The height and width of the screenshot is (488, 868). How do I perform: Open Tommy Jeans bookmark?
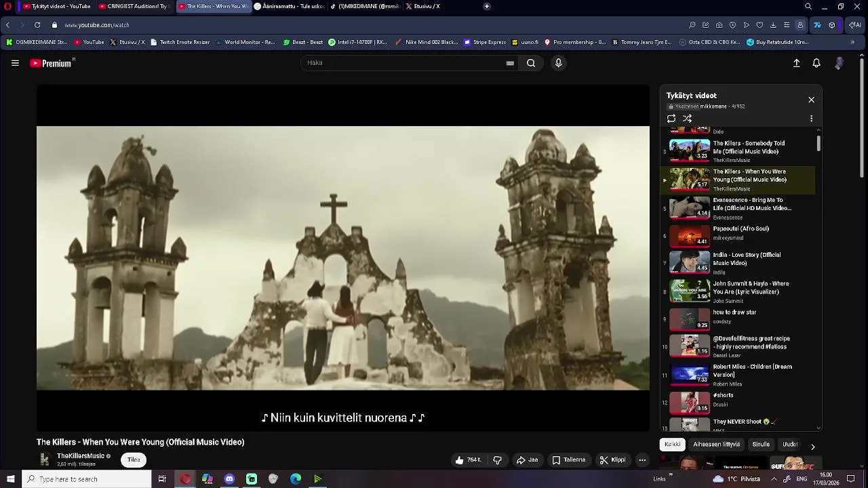pos(642,42)
